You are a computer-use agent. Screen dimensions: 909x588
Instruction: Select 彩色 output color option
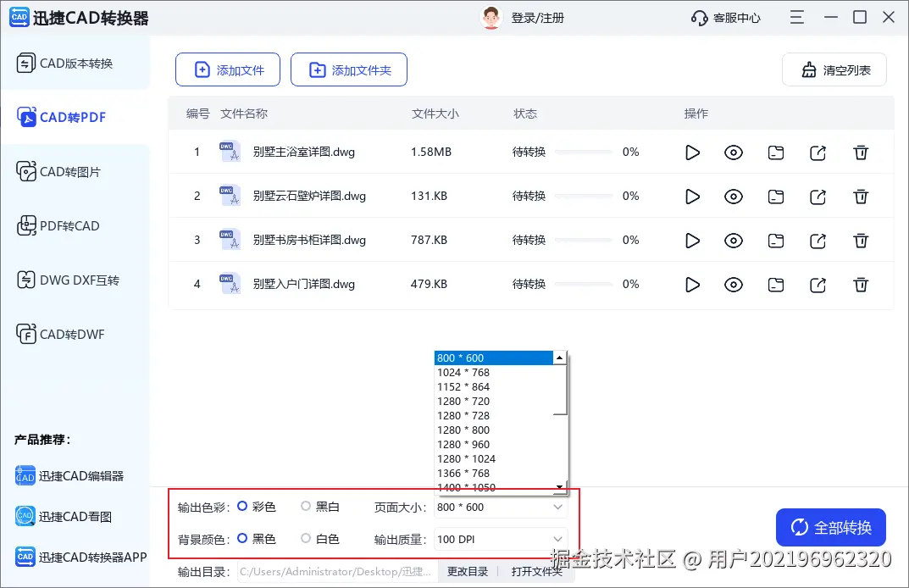coord(256,507)
